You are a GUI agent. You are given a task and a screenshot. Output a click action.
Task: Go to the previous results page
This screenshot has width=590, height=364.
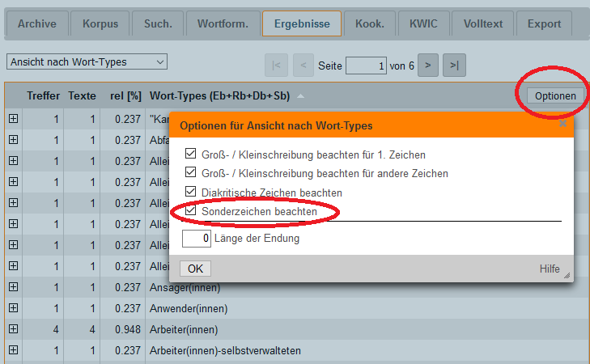coord(303,66)
